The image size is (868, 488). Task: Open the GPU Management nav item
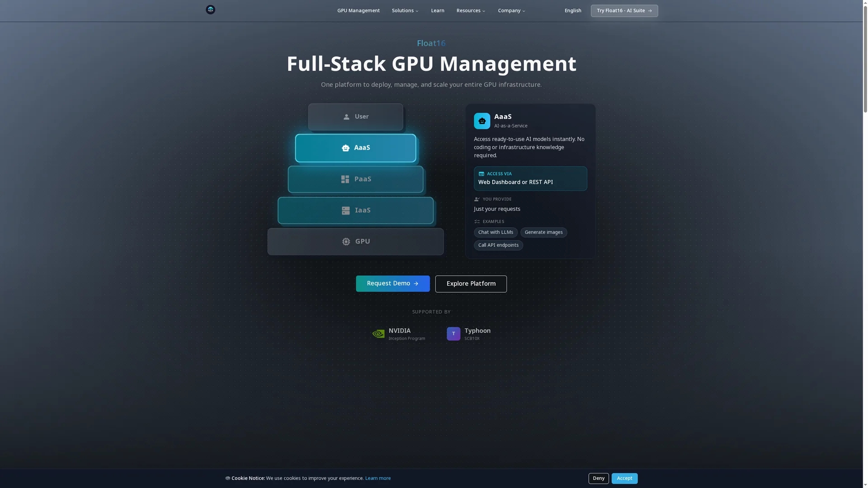point(359,11)
